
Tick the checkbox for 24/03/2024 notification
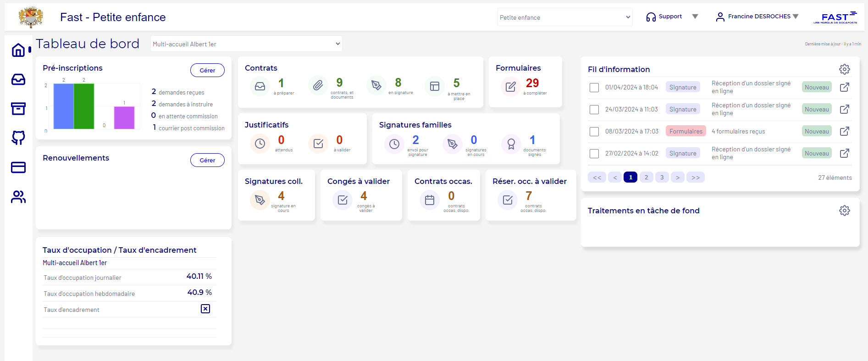[x=594, y=110]
